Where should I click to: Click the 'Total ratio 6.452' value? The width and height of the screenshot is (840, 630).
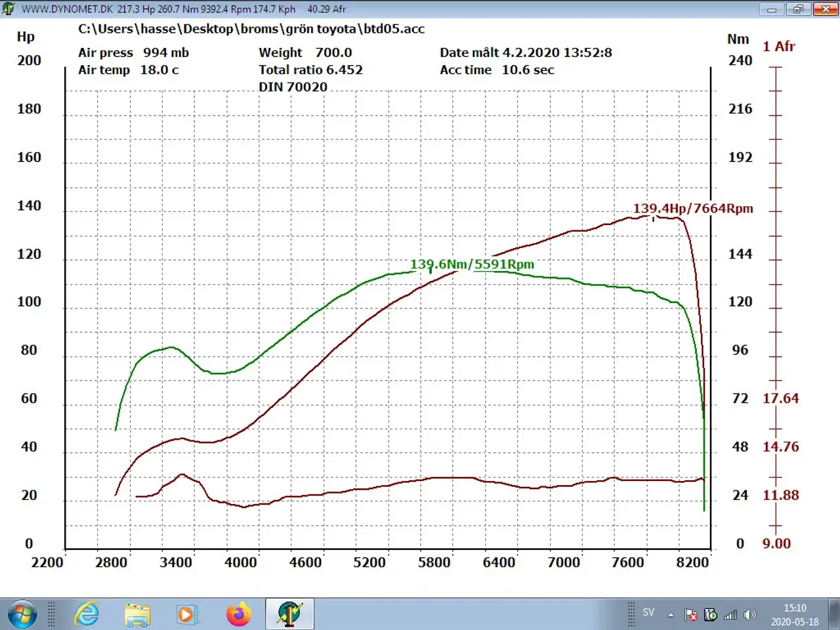pos(310,70)
